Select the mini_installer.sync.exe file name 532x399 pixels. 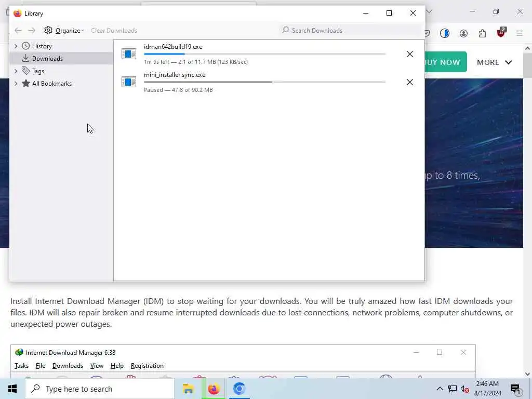175,75
